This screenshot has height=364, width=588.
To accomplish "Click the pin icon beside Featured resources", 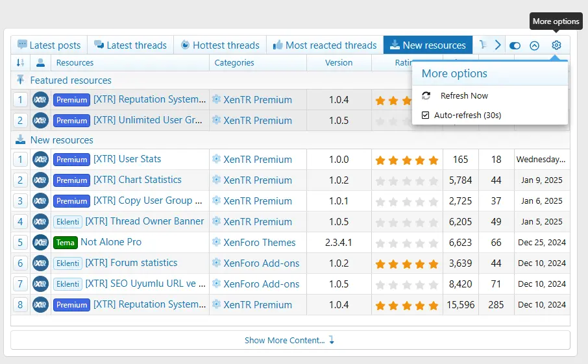I will pyautogui.click(x=20, y=80).
